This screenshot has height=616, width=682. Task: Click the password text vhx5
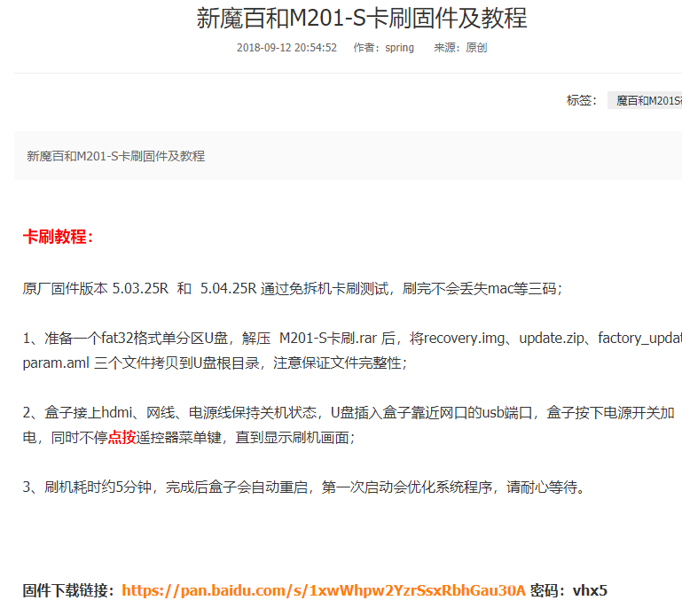[590, 590]
